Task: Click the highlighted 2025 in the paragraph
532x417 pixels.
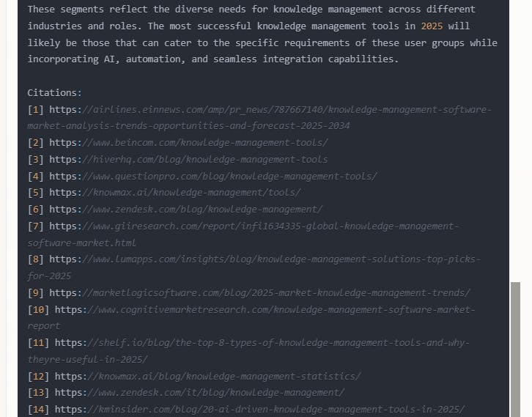Action: tap(432, 26)
